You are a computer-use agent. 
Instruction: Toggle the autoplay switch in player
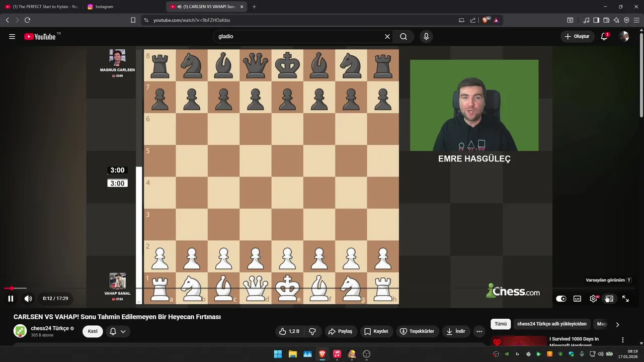(561, 299)
